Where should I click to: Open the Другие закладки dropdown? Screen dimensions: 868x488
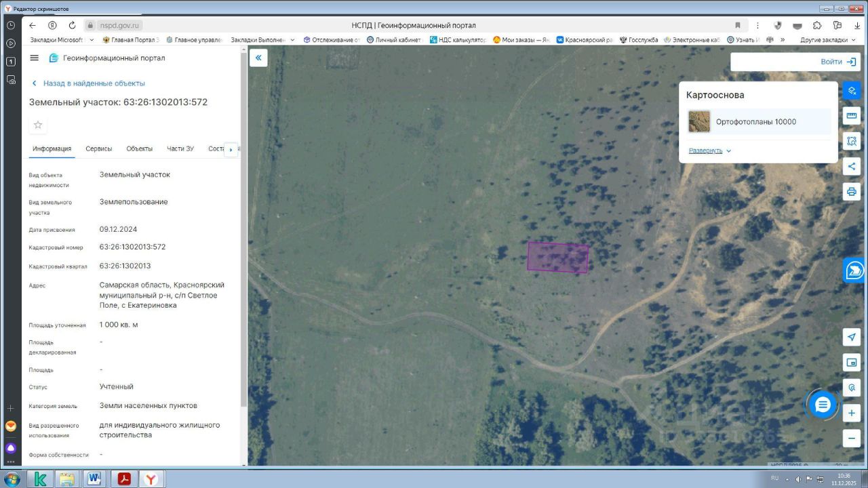click(x=827, y=40)
